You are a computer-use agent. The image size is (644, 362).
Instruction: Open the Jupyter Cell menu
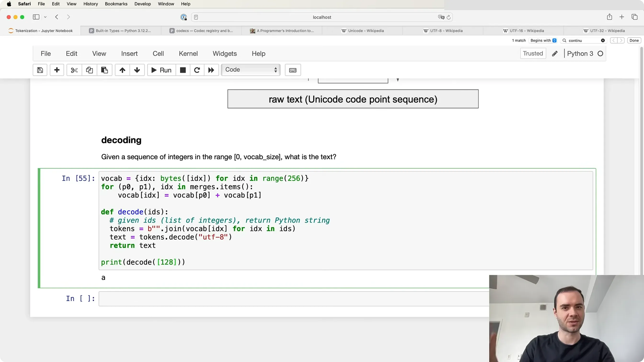pos(158,54)
